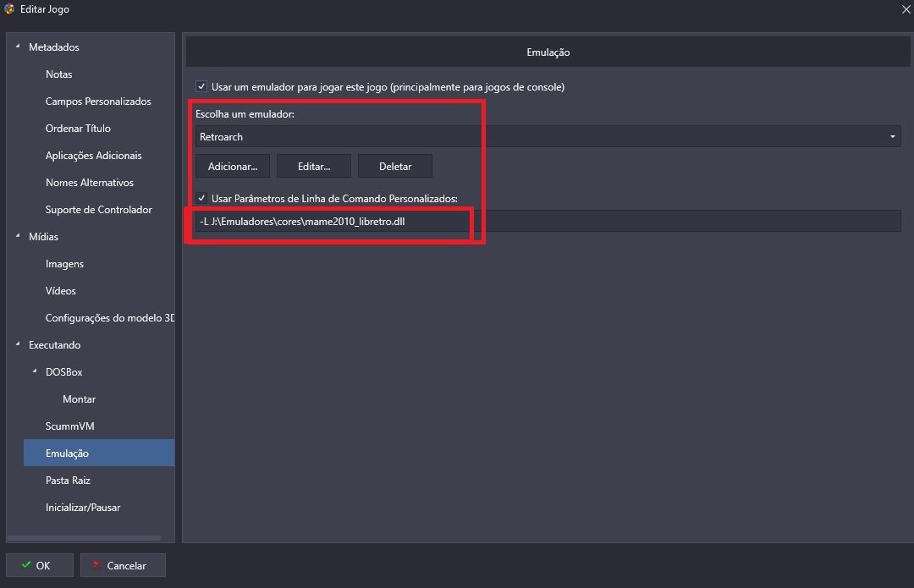Viewport: 914px width, 588px height.
Task: Click the sidebar horizontal scrollbar
Action: [84, 538]
